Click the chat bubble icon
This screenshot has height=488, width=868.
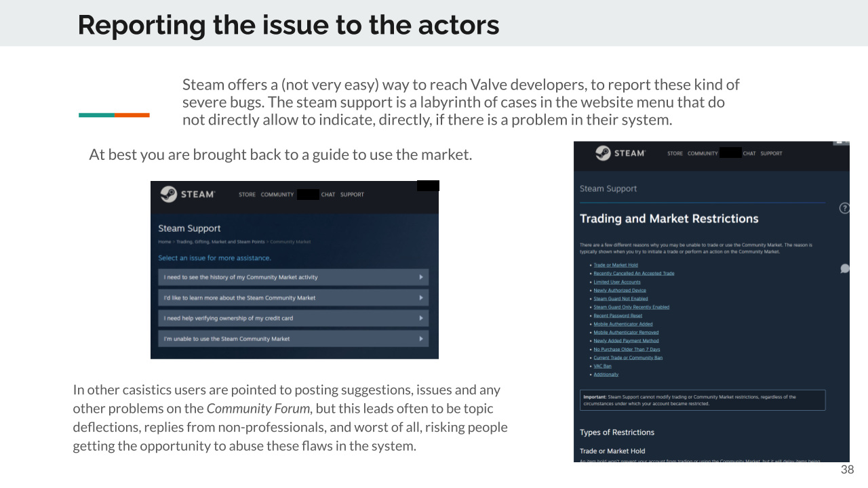pyautogui.click(x=844, y=268)
